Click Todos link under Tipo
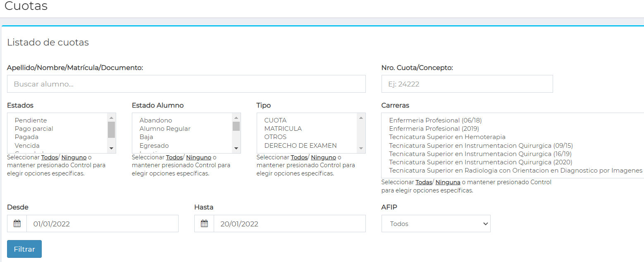The image size is (644, 262). click(x=299, y=157)
